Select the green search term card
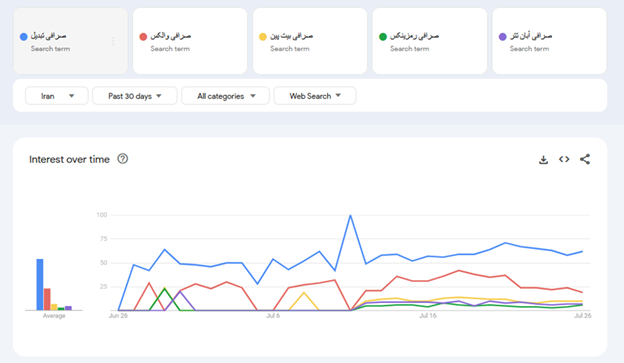 point(429,41)
